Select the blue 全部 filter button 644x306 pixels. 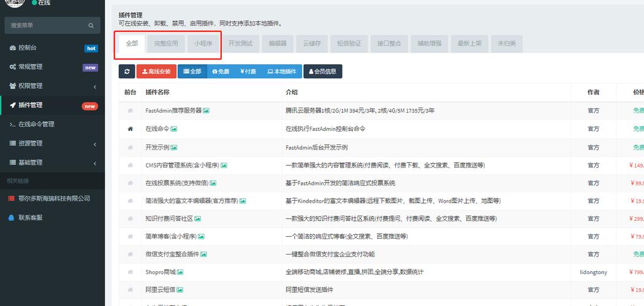tap(192, 72)
